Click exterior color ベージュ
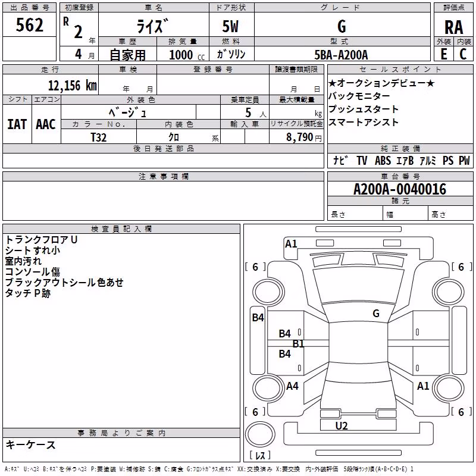Image resolution: width=476 pixels, height=476 pixels. coord(127,112)
